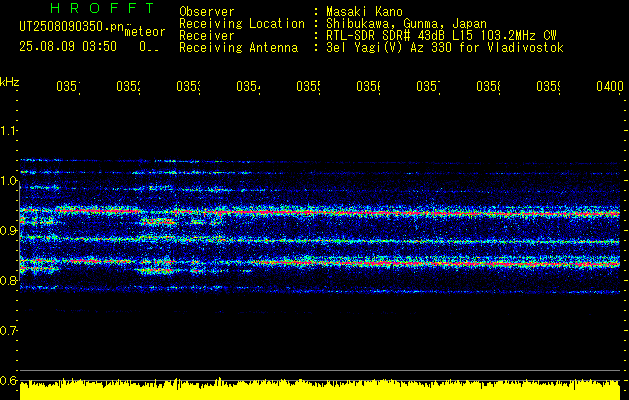Click the 0352 time axis label
The image size is (629, 400).
128,87
